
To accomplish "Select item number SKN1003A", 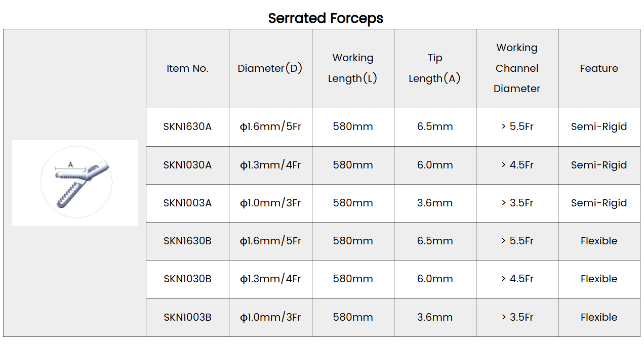I will point(188,203).
